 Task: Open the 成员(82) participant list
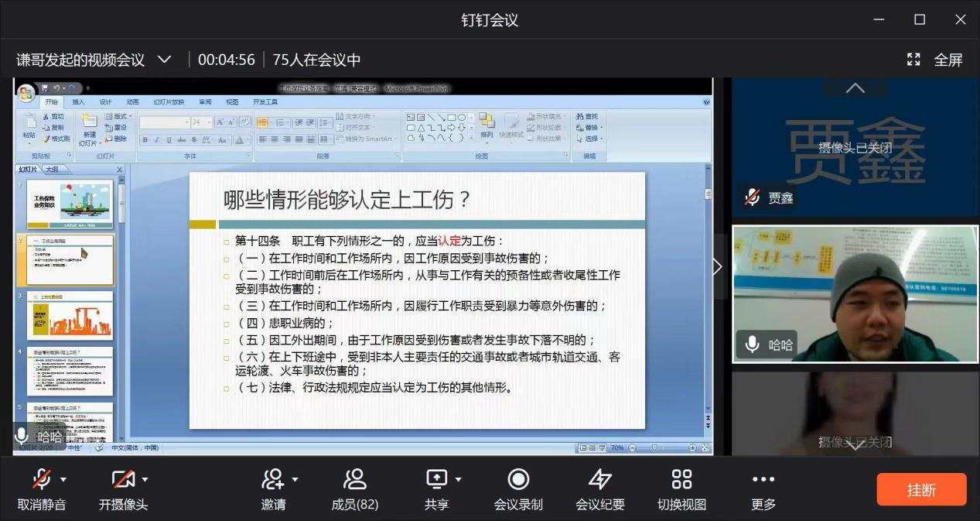pyautogui.click(x=354, y=488)
